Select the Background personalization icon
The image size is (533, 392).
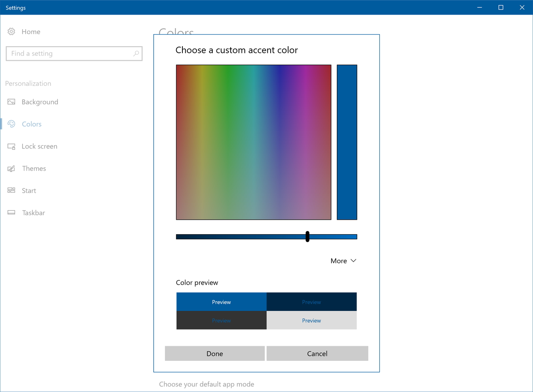[x=10, y=102]
